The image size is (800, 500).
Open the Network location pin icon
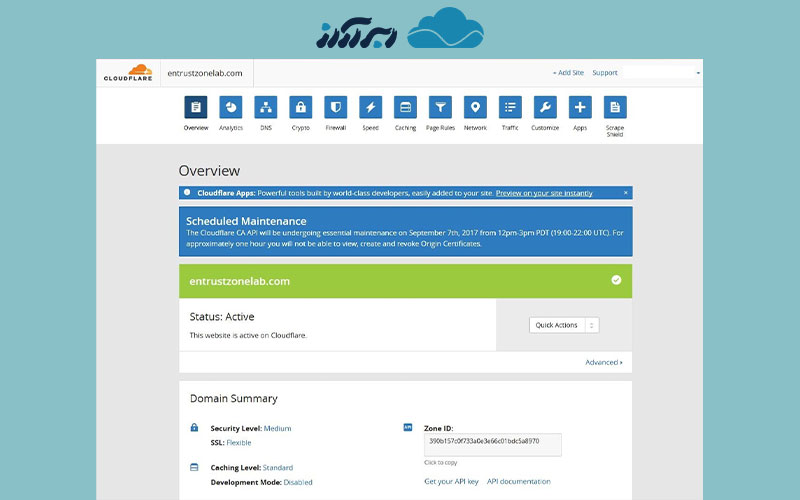click(x=475, y=107)
